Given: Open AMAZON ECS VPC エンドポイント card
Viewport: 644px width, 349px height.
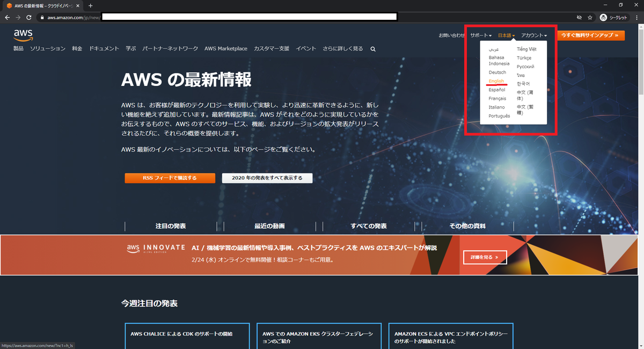Looking at the screenshot, I should [x=450, y=336].
